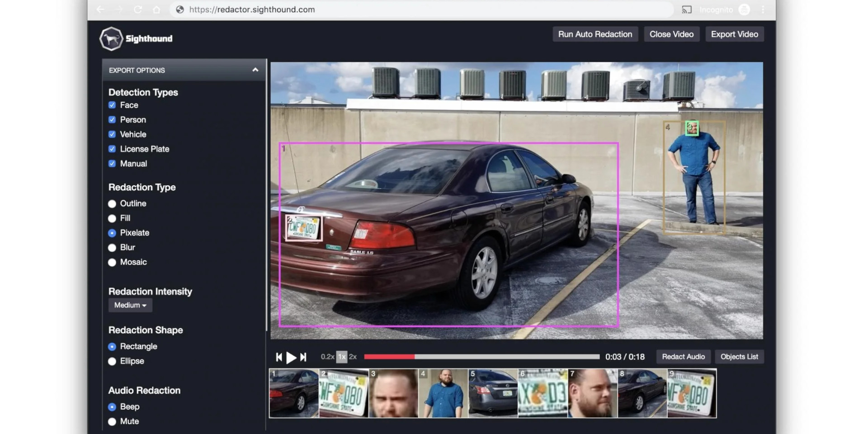The width and height of the screenshot is (868, 434).
Task: Skip to previous frame icon
Action: [x=279, y=357]
